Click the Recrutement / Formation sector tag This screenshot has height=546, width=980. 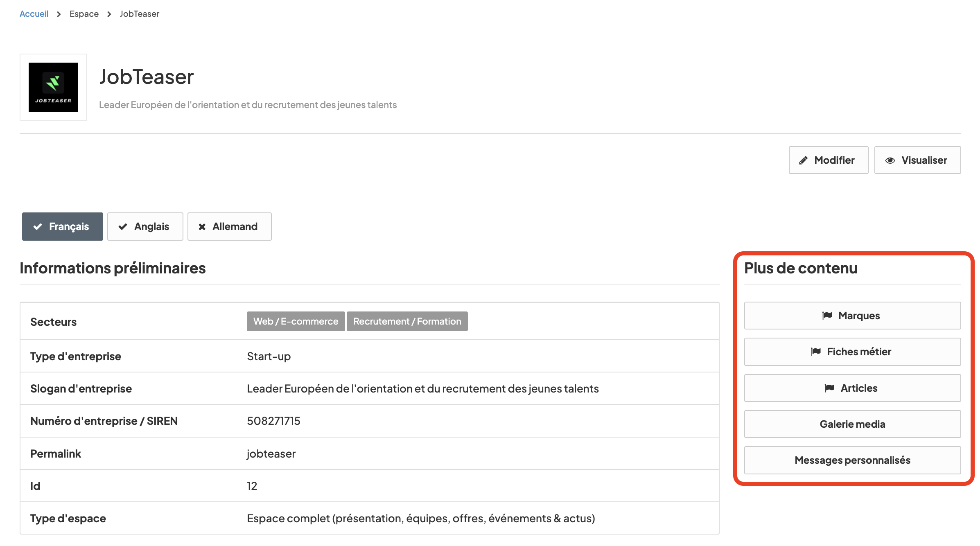(x=407, y=321)
